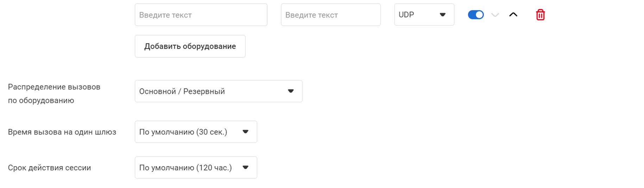Delete the equipment row with red trash icon

point(540,15)
